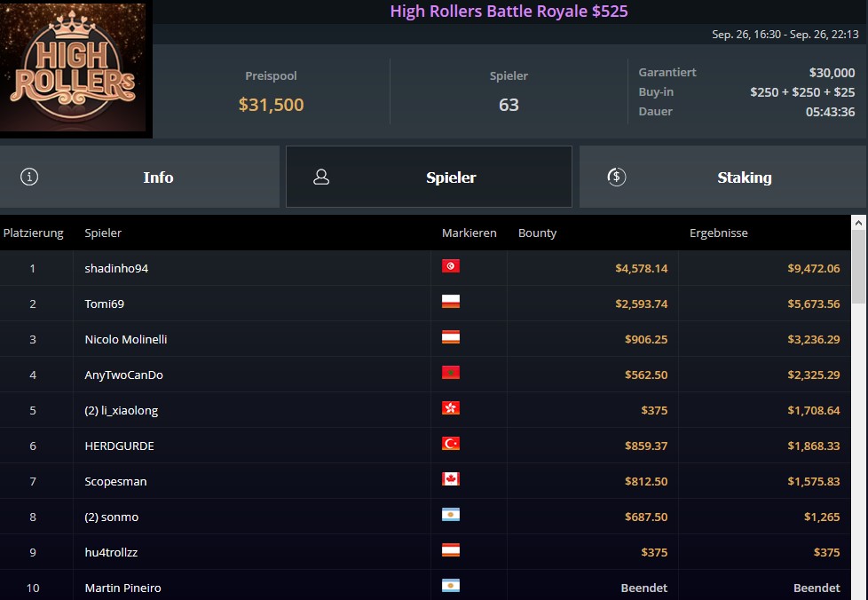Click the $1,708.64 result value
The image size is (868, 600).
pos(813,410)
